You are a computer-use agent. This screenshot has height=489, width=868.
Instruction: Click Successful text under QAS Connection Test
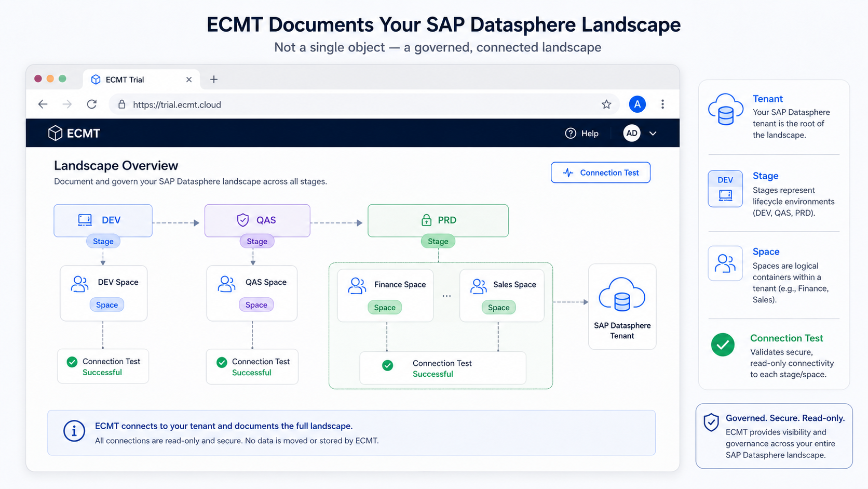tap(252, 373)
